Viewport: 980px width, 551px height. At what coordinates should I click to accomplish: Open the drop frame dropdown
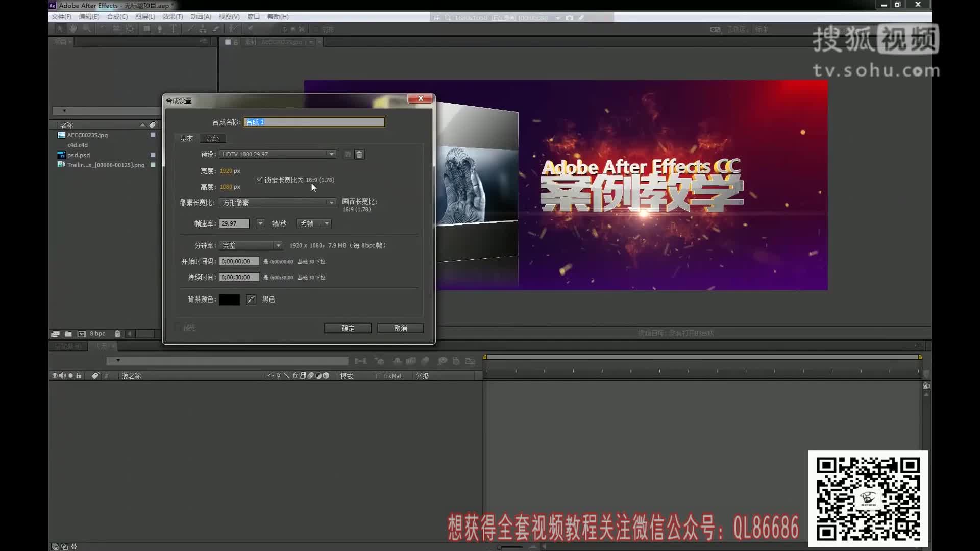(x=314, y=223)
